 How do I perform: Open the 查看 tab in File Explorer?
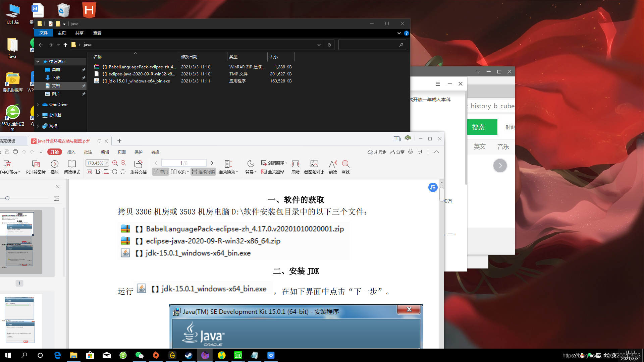pos(97,33)
